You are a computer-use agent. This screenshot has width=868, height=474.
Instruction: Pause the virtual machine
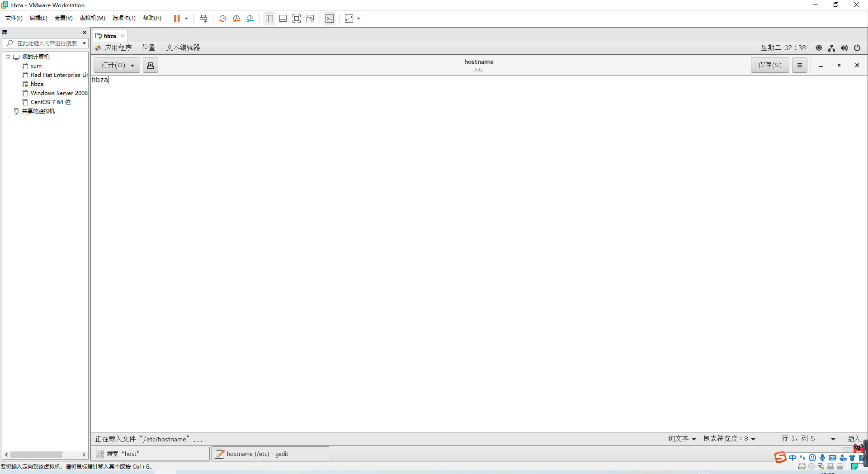[x=176, y=19]
